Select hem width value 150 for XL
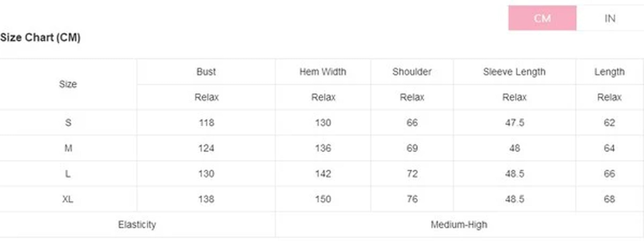Image resolution: width=644 pixels, height=241 pixels. pos(323,199)
